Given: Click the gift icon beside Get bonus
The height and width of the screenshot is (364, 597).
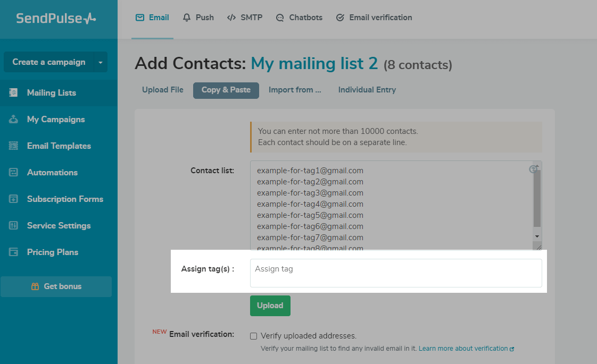Looking at the screenshot, I should coord(35,286).
